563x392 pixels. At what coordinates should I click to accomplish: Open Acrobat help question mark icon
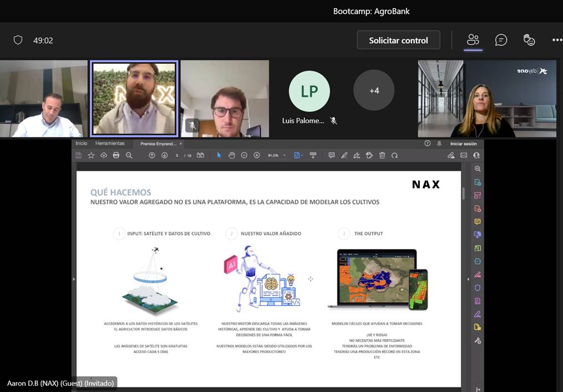[x=427, y=143]
